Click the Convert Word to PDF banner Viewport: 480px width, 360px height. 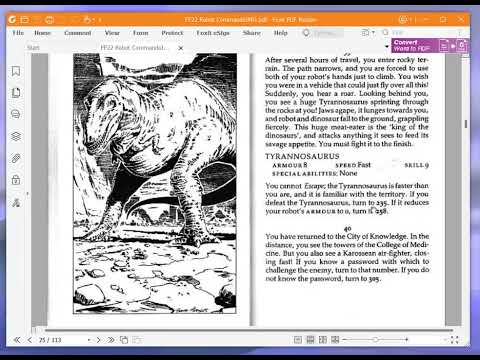tap(430, 46)
